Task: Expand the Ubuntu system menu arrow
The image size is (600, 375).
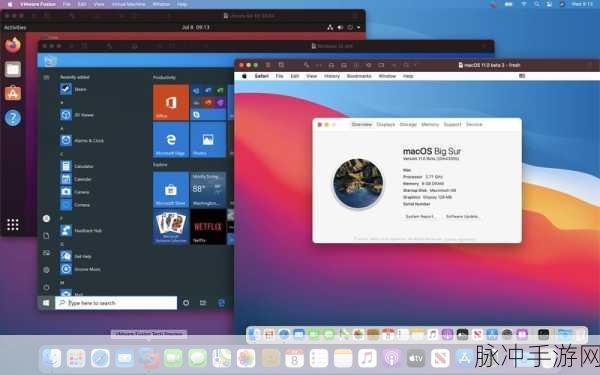Action: point(359,28)
